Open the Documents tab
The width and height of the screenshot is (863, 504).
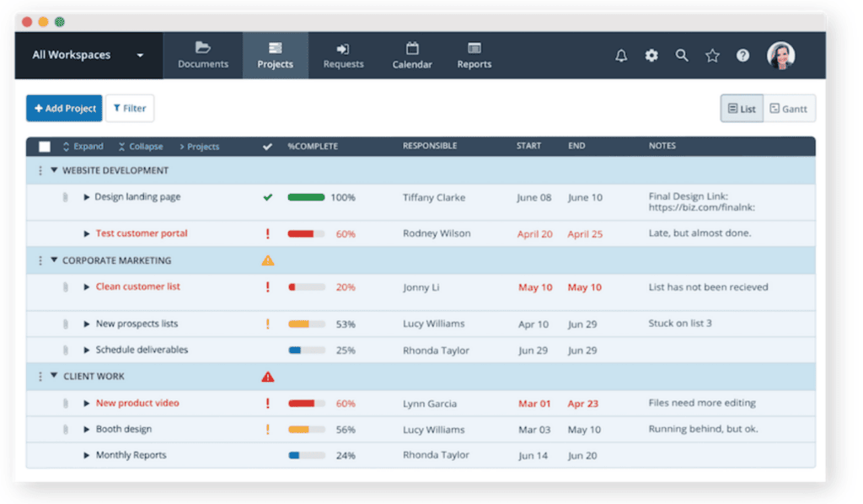pos(202,56)
